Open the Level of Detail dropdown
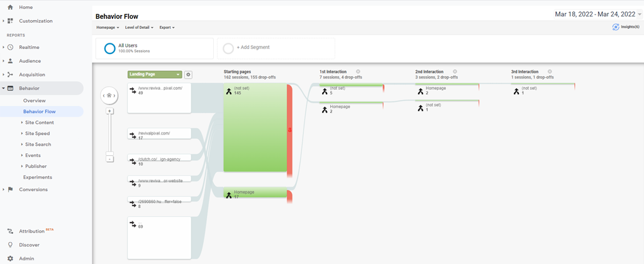The image size is (644, 264). [x=140, y=28]
